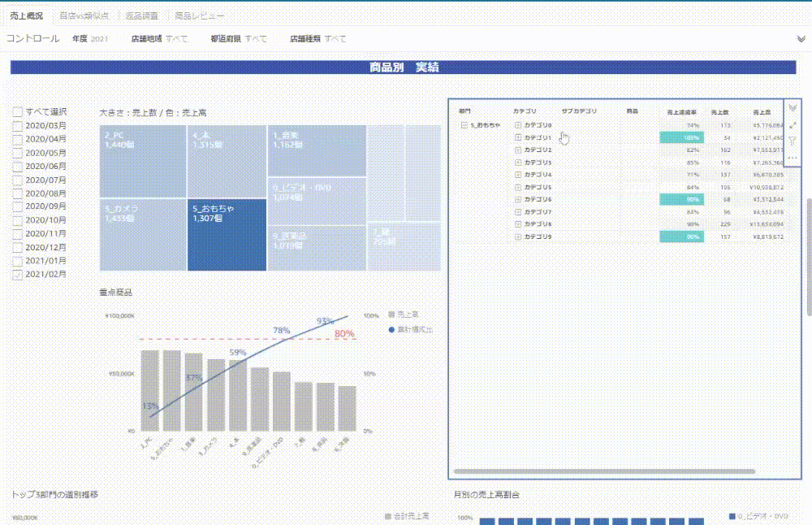Uncheck the 2021/02月 checkbox

pyautogui.click(x=18, y=274)
